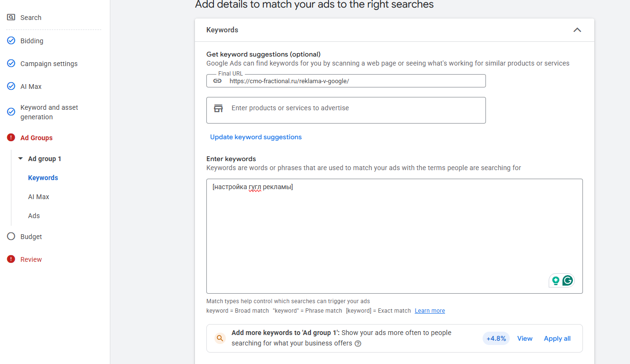
Task: Open Keyword and asset generation step
Action: pyautogui.click(x=49, y=112)
